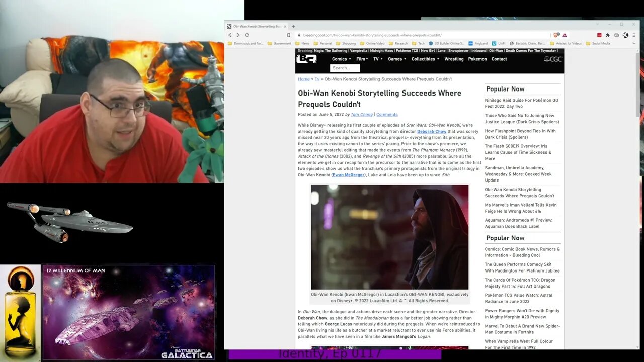Open the Tech bookmarks folder
The height and width of the screenshot is (362, 644).
coord(418,43)
